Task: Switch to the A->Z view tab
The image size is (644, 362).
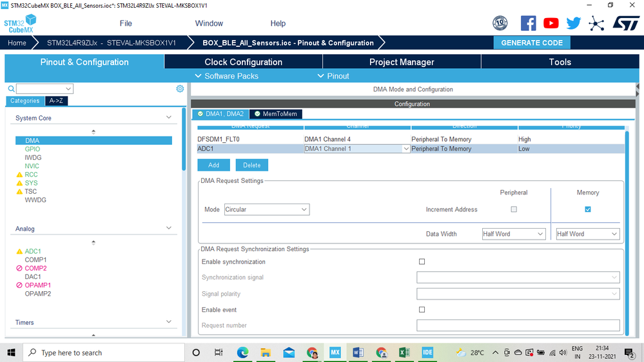Action: click(x=56, y=100)
